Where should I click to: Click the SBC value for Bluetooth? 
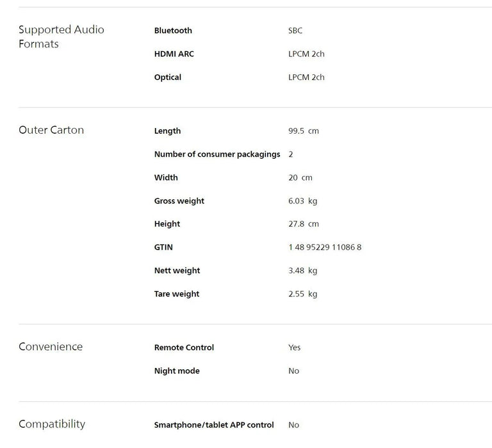pyautogui.click(x=295, y=31)
